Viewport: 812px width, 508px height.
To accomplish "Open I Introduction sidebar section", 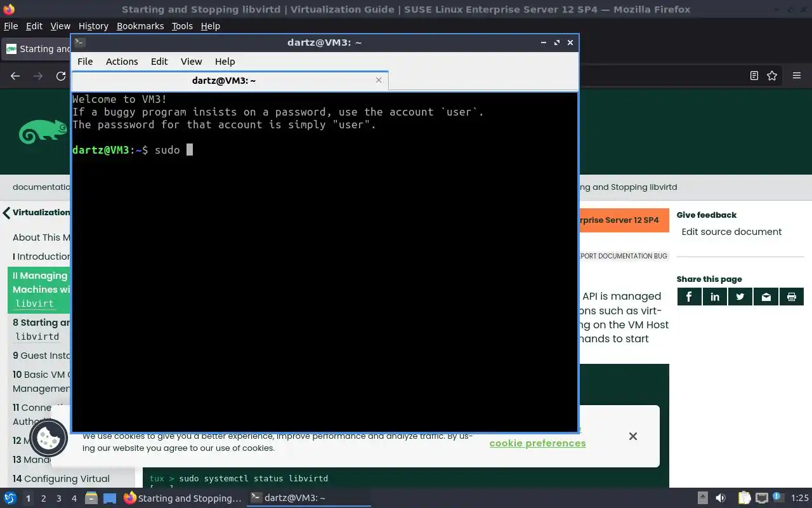I will 41,257.
